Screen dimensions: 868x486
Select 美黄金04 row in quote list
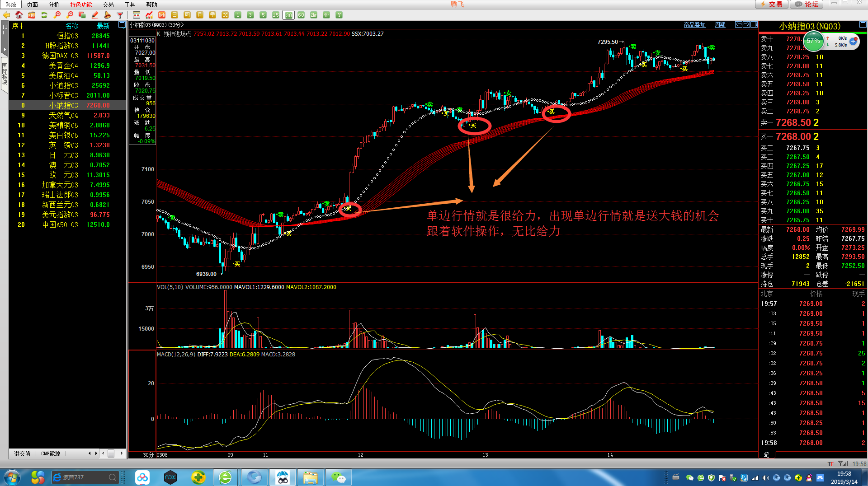(68, 65)
